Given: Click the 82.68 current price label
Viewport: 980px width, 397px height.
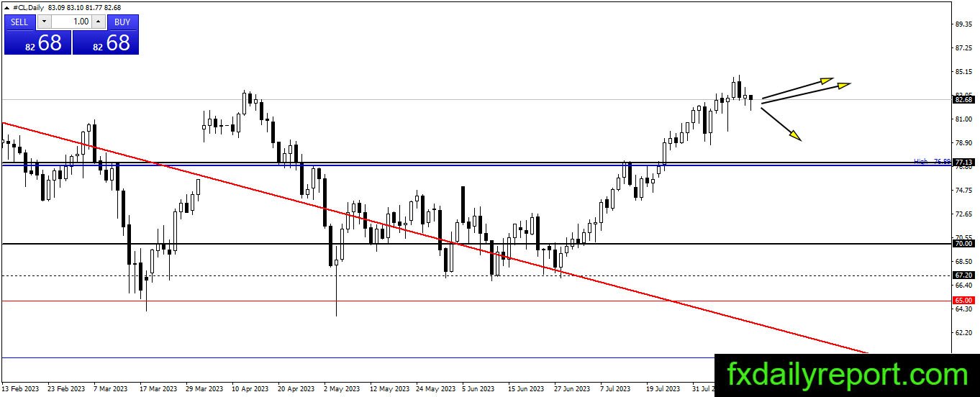Looking at the screenshot, I should pos(963,100).
